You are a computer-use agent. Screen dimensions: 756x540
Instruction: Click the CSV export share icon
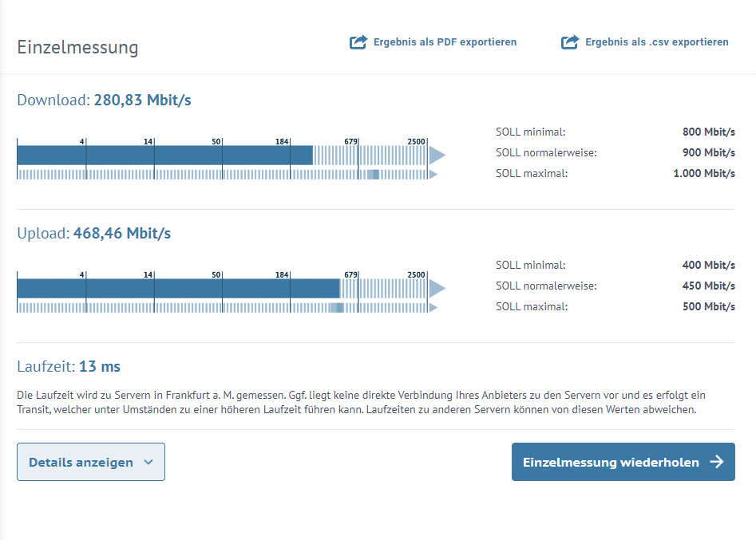570,42
